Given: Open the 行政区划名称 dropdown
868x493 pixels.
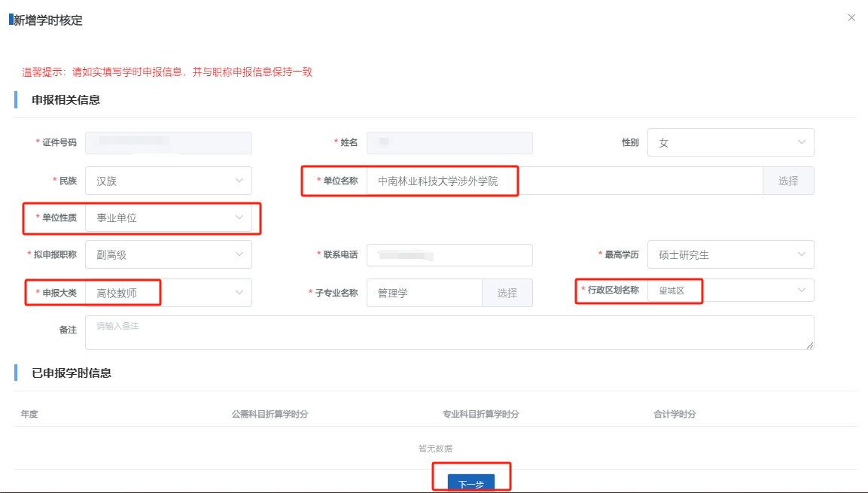Looking at the screenshot, I should (729, 290).
